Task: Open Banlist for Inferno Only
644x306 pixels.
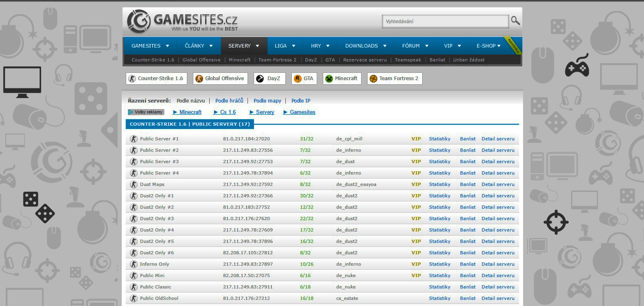Action: (468, 264)
